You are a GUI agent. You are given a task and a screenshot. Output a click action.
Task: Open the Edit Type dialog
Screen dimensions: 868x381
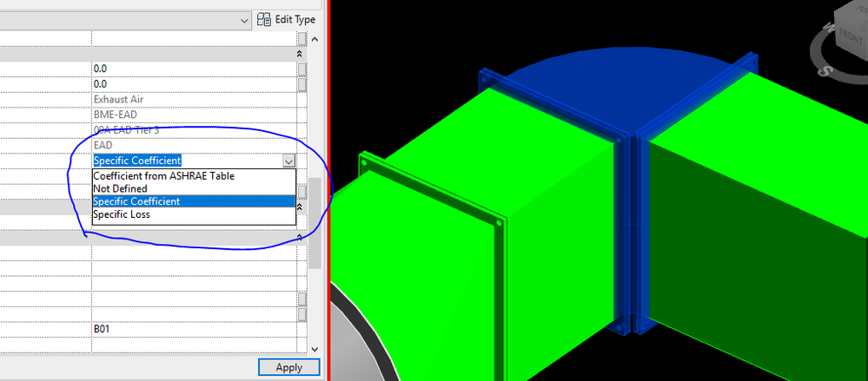click(286, 20)
